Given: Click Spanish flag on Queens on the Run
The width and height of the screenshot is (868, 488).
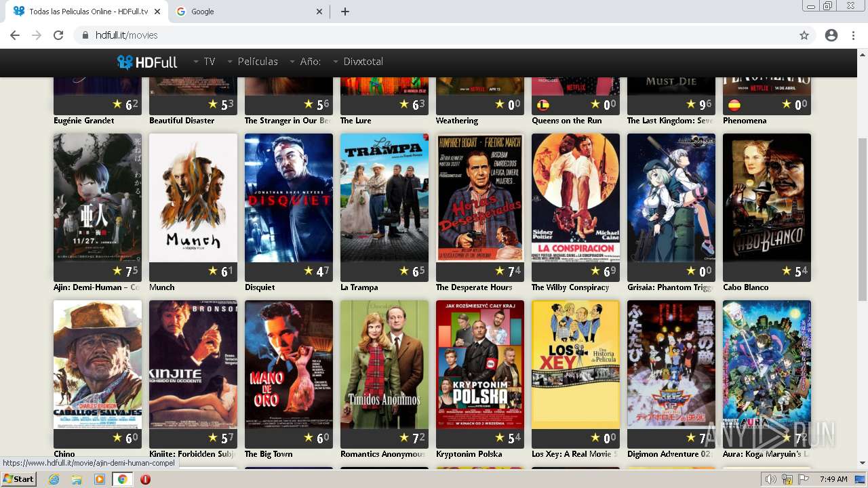Looking at the screenshot, I should [543, 105].
